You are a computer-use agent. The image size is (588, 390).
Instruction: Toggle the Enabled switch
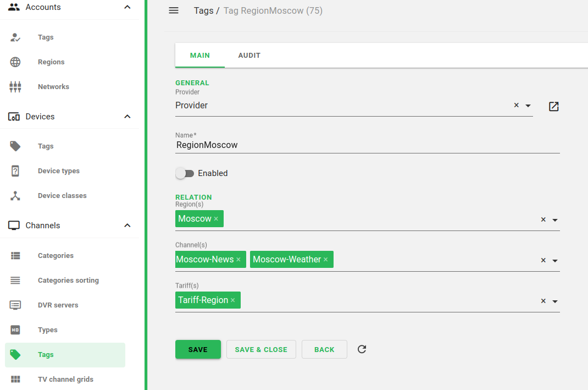[185, 173]
